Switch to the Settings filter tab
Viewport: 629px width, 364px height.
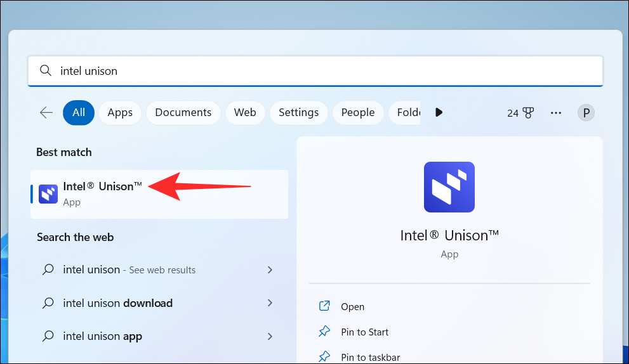click(x=299, y=113)
